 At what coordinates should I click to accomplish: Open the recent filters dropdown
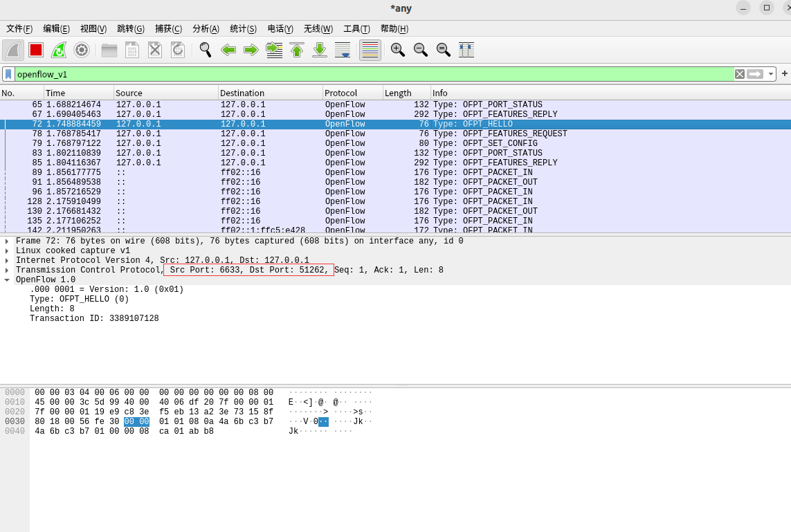[x=771, y=74]
